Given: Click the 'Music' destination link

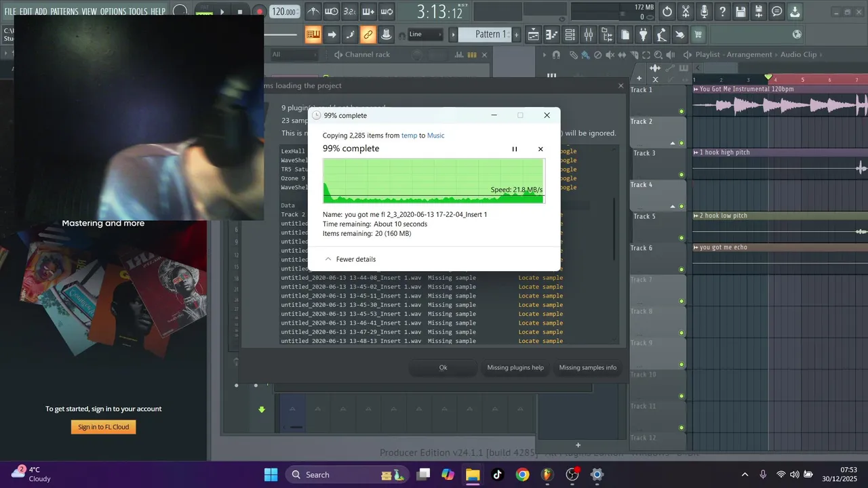Looking at the screenshot, I should (436, 136).
